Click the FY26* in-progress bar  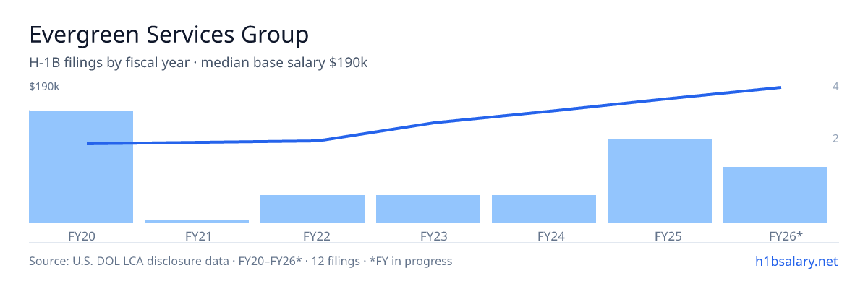[x=775, y=195]
